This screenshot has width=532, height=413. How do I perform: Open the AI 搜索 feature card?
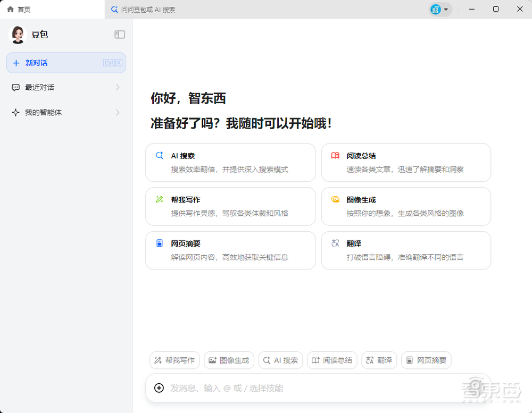click(230, 162)
